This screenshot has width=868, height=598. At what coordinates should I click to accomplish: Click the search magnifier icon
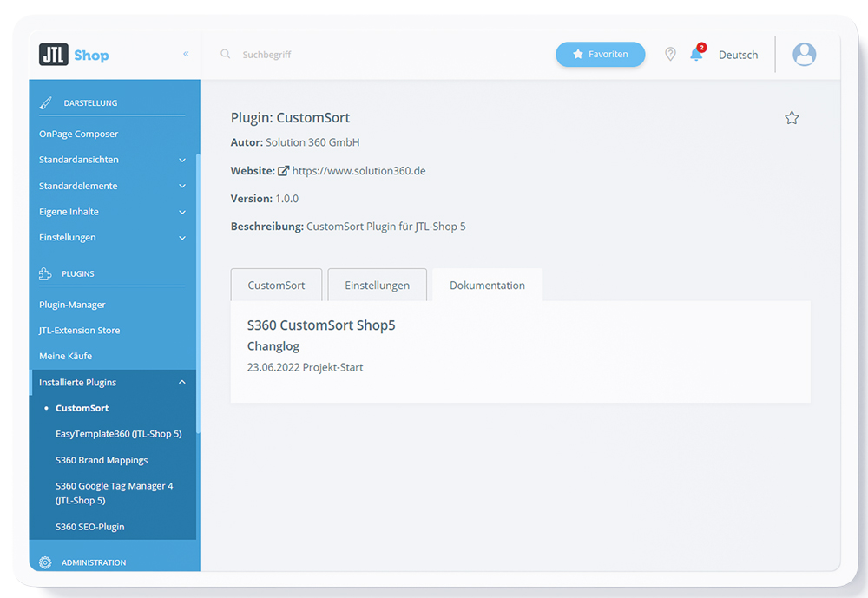226,54
